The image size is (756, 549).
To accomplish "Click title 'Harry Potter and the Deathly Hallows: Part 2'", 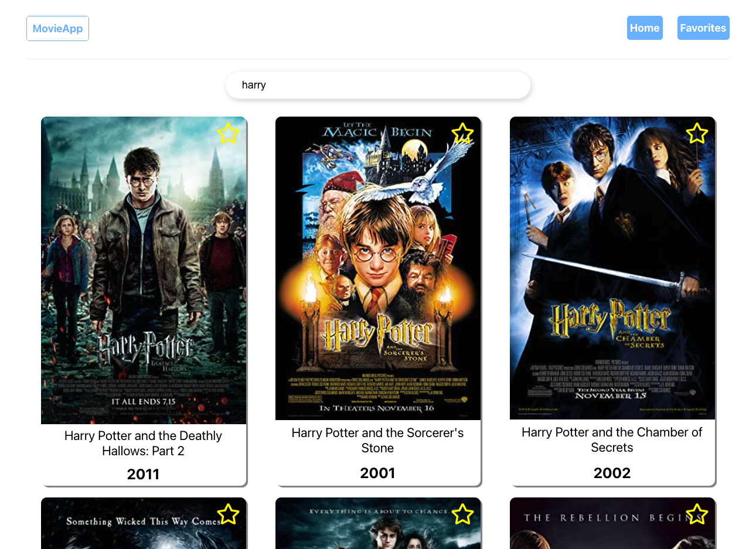I will click(144, 444).
